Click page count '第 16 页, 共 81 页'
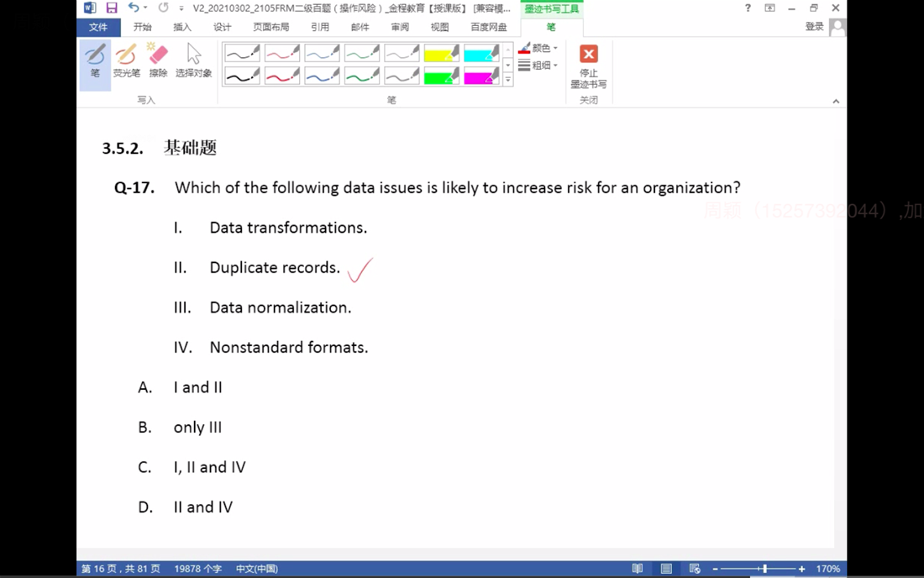 point(121,569)
